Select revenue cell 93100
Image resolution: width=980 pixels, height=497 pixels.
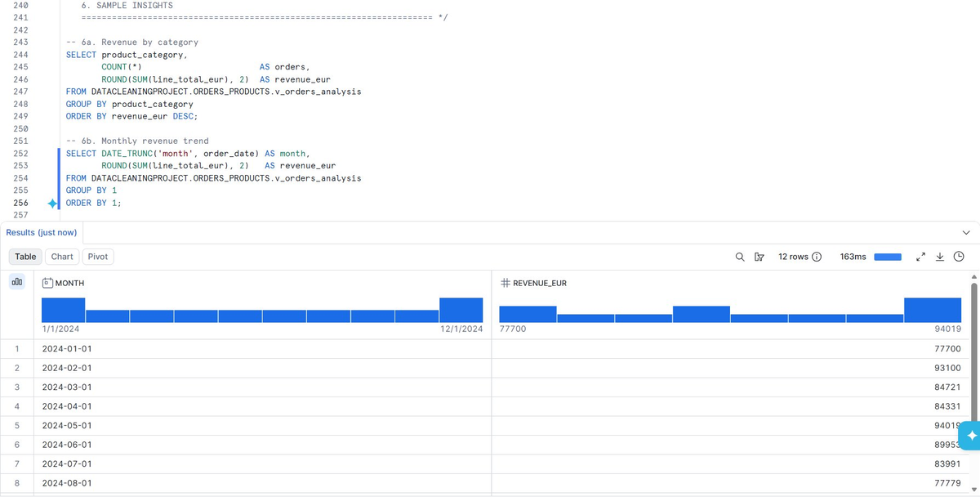730,368
